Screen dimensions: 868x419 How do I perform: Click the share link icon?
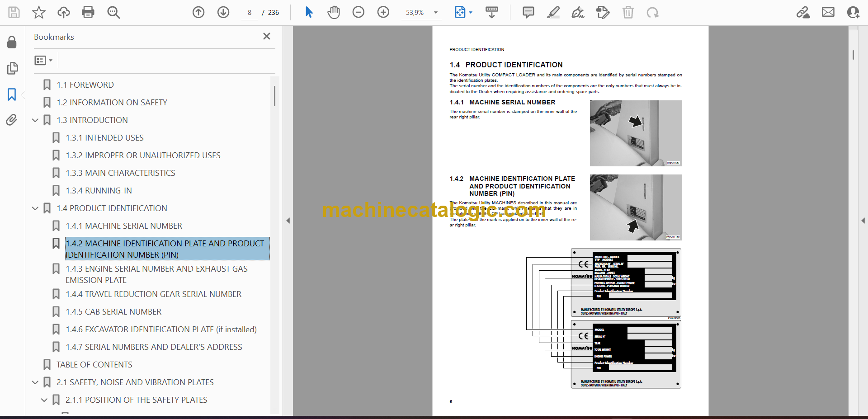[803, 12]
